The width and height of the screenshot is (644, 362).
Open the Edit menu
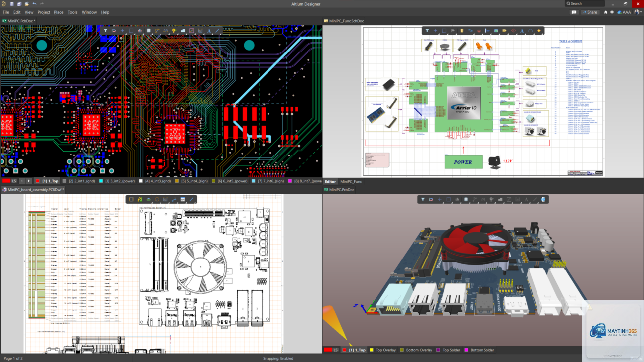tap(17, 12)
